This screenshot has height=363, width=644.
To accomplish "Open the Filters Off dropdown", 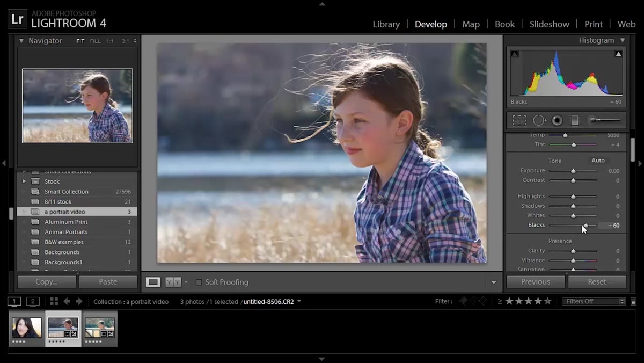I will pyautogui.click(x=594, y=301).
